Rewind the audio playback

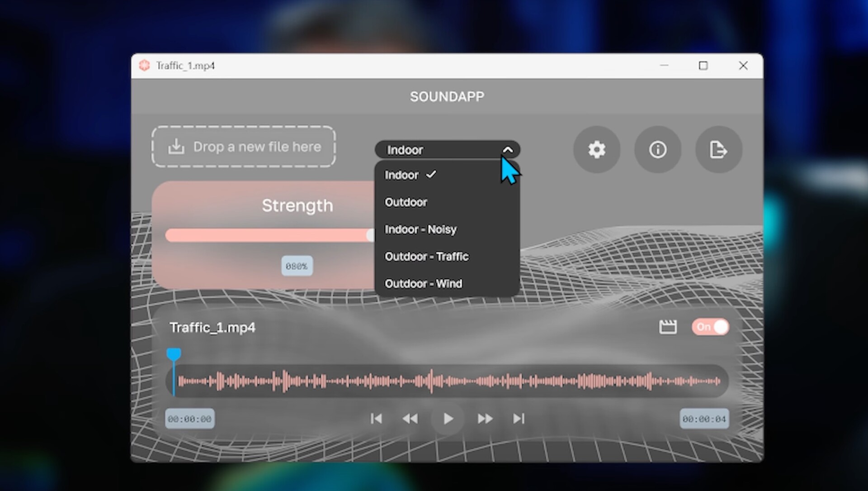[x=410, y=419]
